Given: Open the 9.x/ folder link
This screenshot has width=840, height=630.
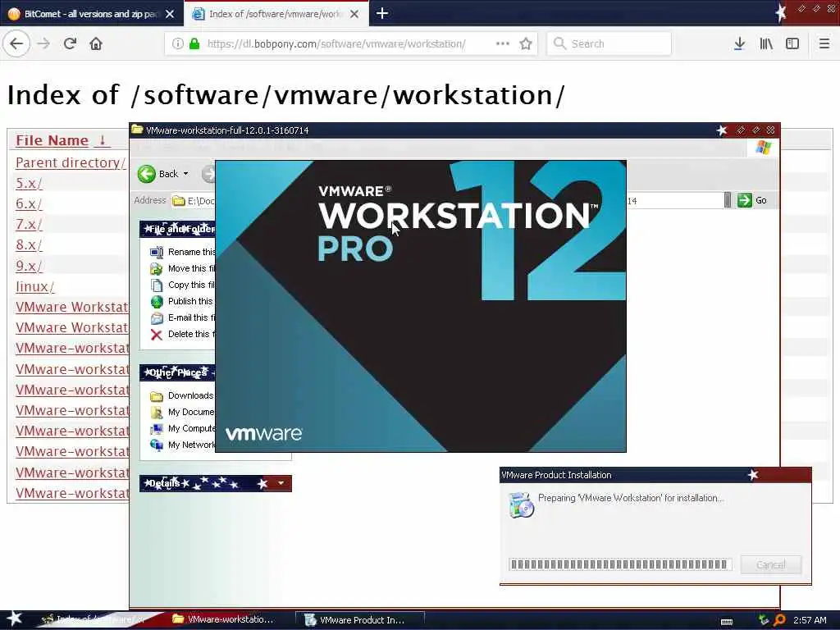Looking at the screenshot, I should (x=29, y=266).
